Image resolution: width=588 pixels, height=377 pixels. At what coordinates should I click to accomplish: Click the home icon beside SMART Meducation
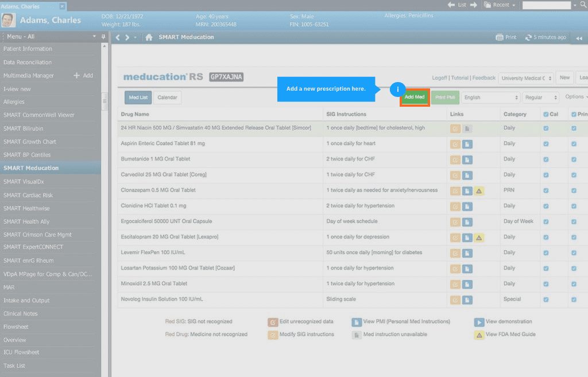(149, 37)
